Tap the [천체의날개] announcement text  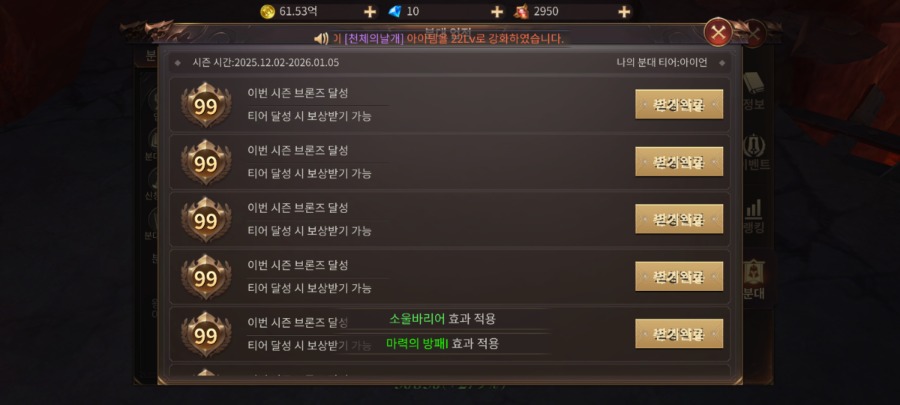pyautogui.click(x=374, y=38)
